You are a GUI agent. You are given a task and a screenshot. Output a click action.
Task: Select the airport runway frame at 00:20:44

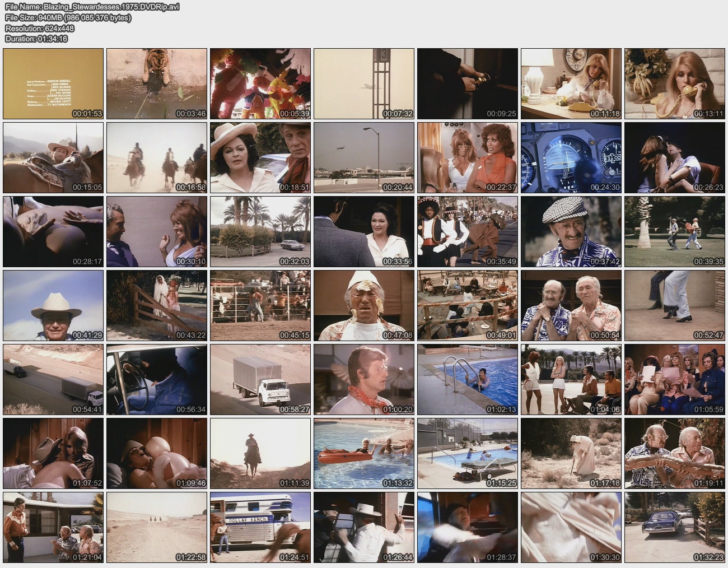point(364,157)
